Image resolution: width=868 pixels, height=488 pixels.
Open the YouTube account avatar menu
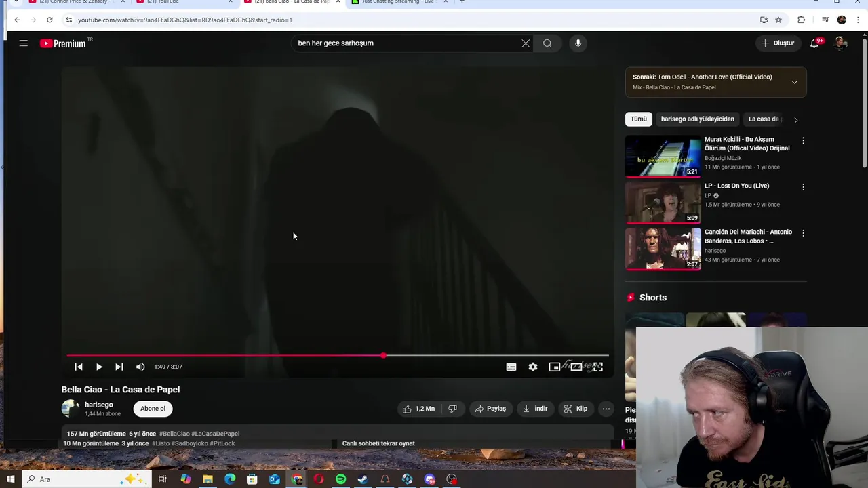tap(840, 43)
